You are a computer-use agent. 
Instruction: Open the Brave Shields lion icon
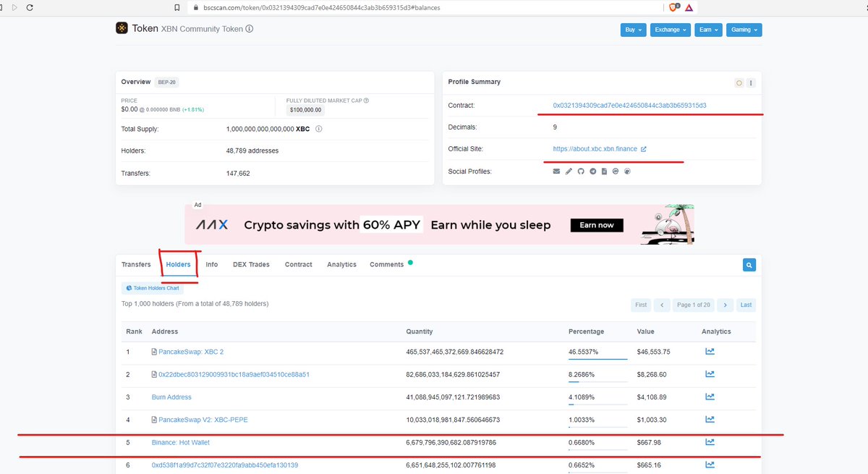pos(673,7)
